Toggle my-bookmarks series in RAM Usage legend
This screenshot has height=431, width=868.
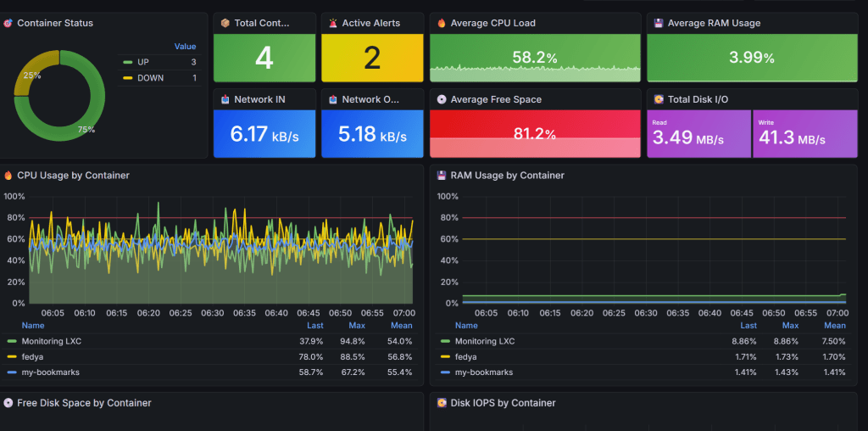pos(483,372)
